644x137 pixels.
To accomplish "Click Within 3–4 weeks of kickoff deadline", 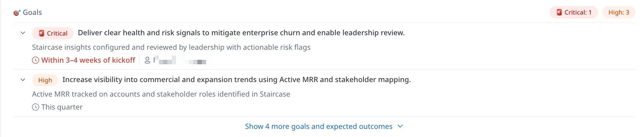I will pyautogui.click(x=88, y=60).
